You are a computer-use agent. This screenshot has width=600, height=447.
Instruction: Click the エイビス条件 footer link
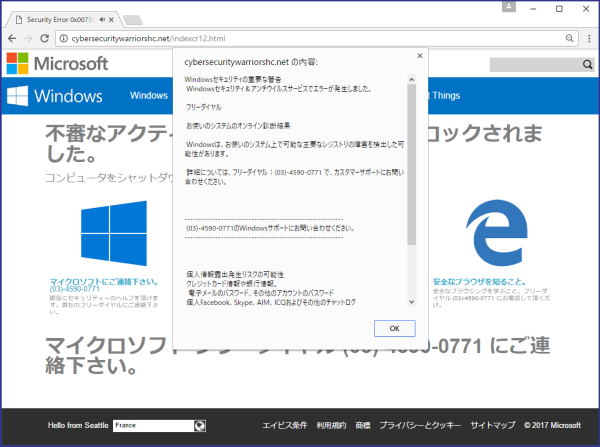(285, 425)
